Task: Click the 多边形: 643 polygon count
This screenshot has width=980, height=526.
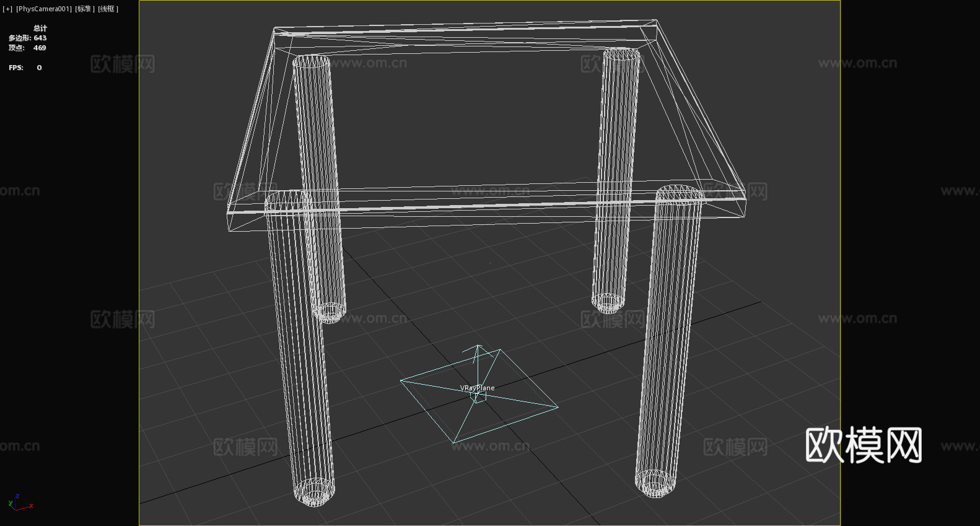Action: [x=27, y=38]
